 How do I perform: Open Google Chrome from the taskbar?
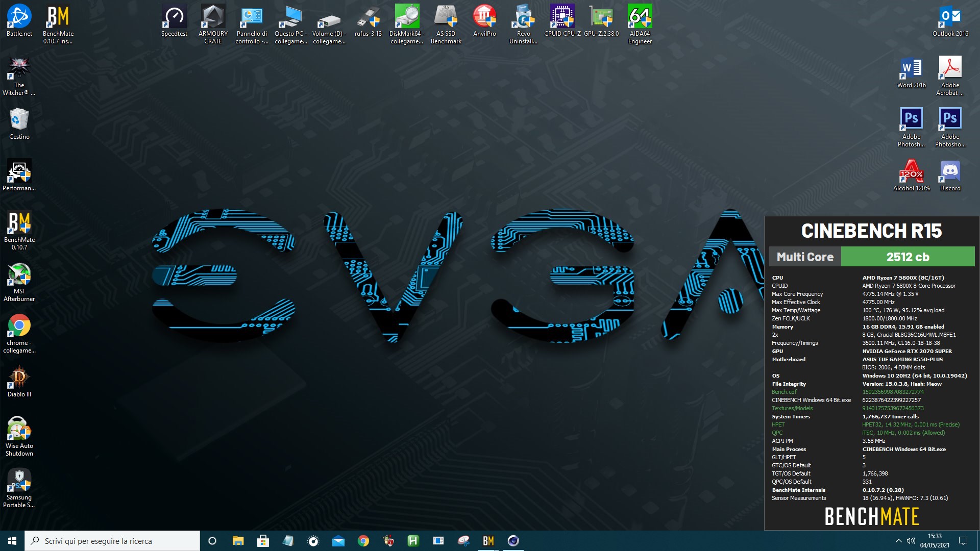pos(363,541)
